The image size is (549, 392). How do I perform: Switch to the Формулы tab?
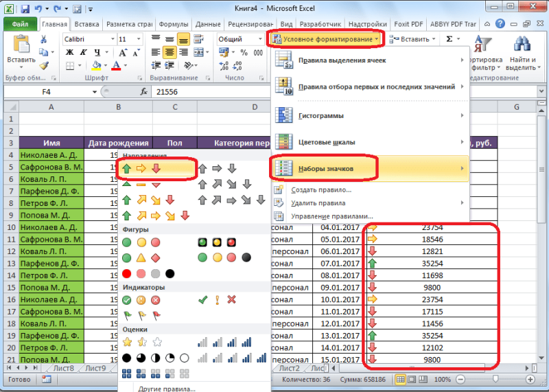[x=174, y=24]
